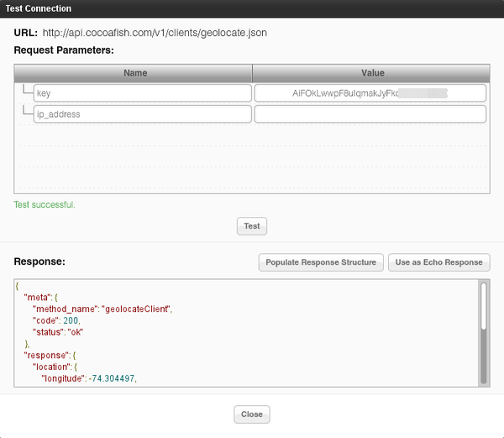Focus the empty ip_address value field
The image size is (504, 438).
(370, 114)
